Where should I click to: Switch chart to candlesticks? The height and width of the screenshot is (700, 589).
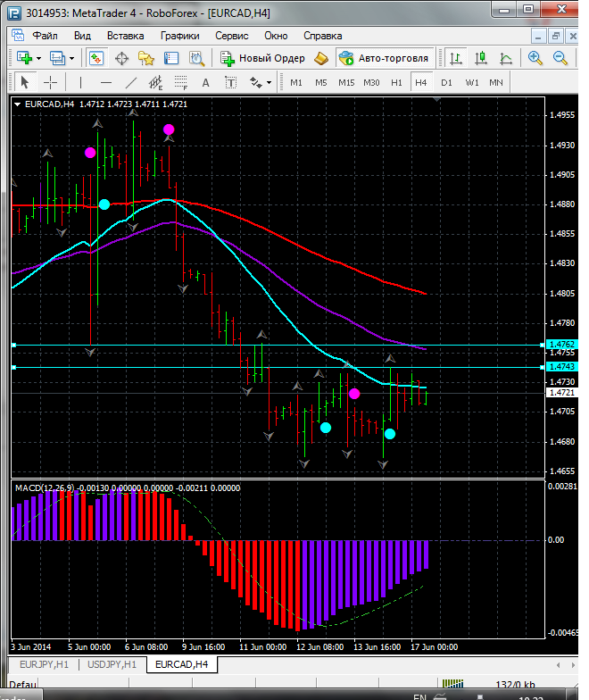pos(482,58)
